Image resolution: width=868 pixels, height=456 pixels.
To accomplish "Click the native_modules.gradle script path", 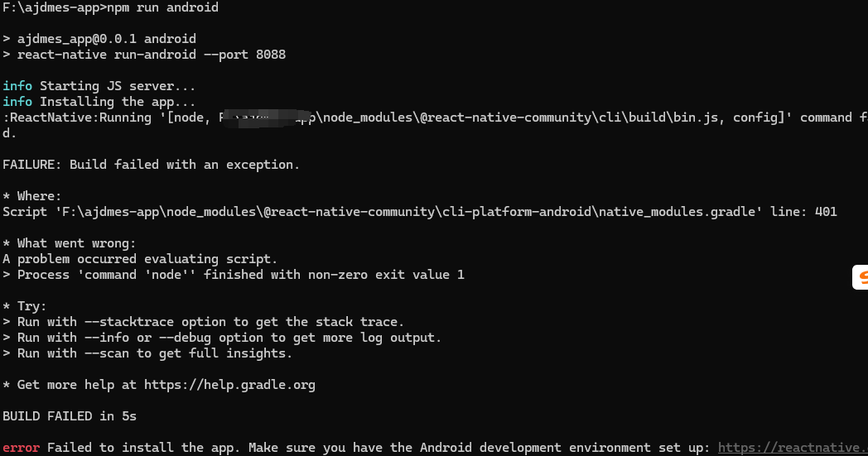I will [x=408, y=211].
